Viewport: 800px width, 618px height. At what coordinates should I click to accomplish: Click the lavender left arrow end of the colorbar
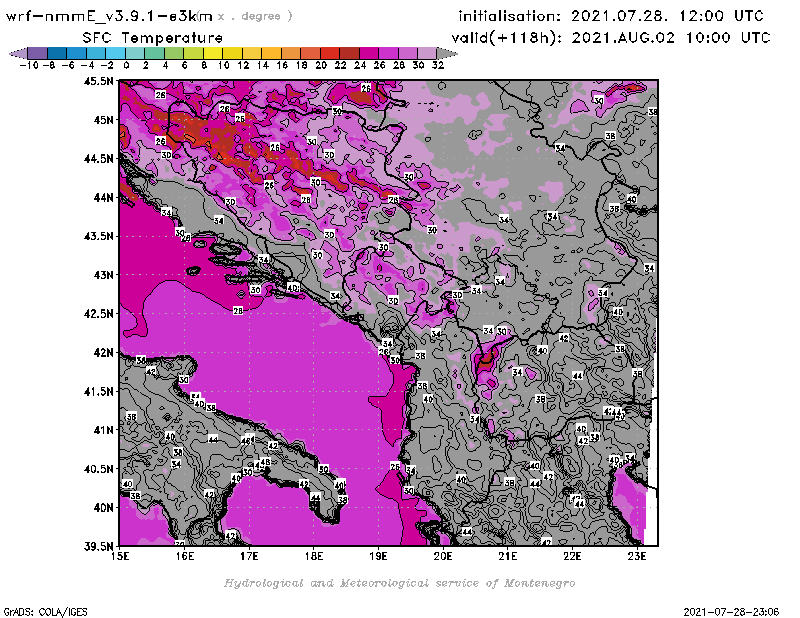[19, 53]
